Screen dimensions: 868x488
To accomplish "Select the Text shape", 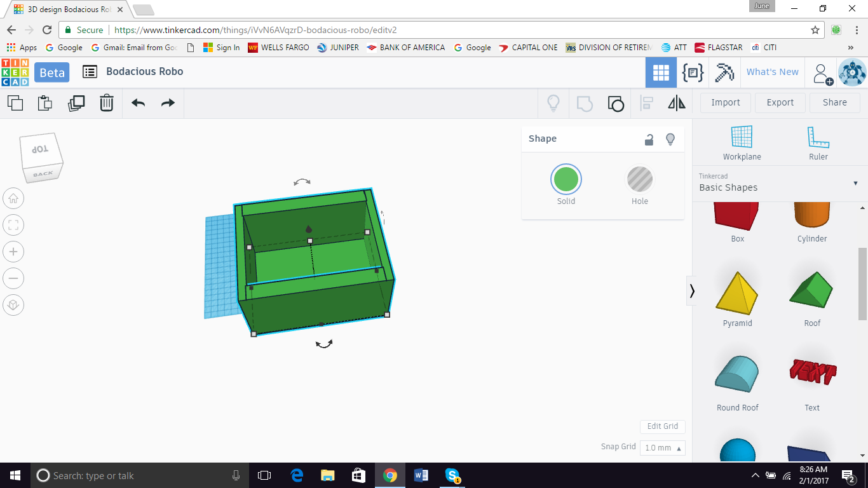I will [812, 383].
